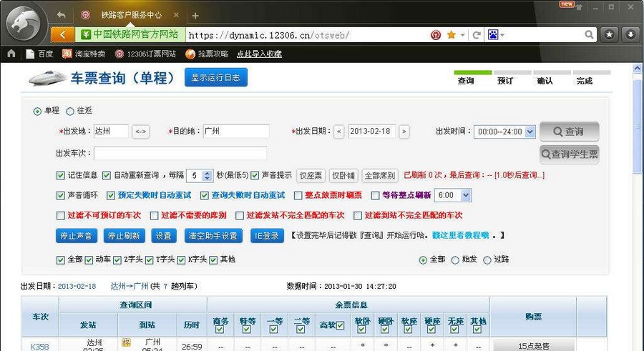
Task: Select 单程 radio button
Action: (x=37, y=112)
